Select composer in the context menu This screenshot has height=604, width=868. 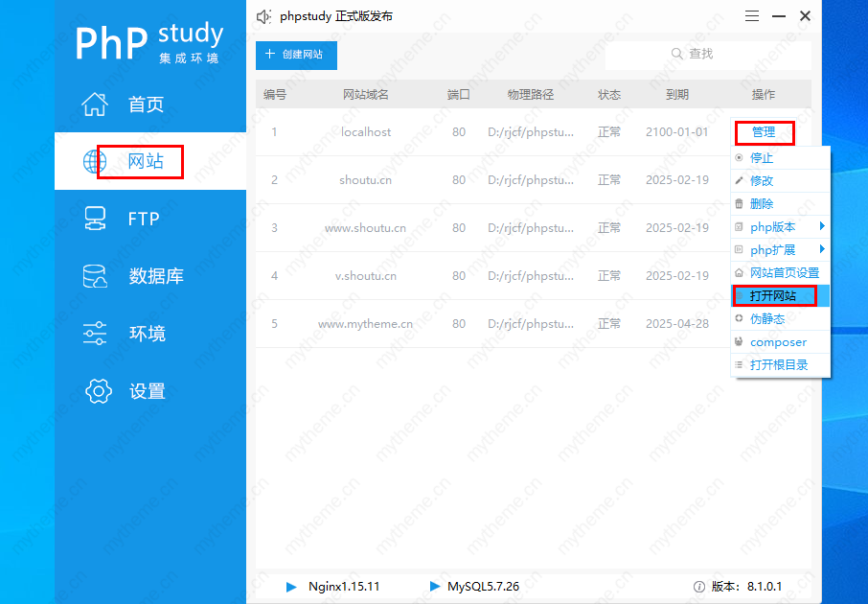click(778, 342)
